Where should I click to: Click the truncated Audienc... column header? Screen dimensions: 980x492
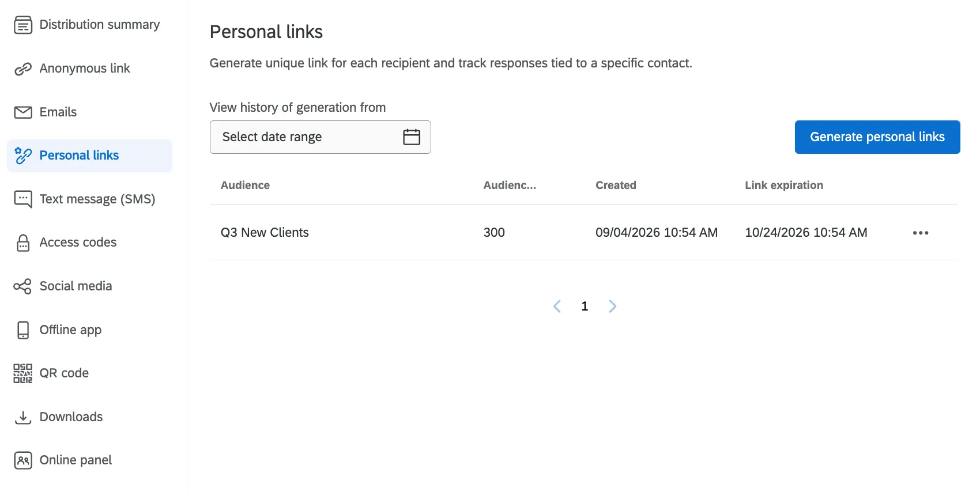pos(510,186)
